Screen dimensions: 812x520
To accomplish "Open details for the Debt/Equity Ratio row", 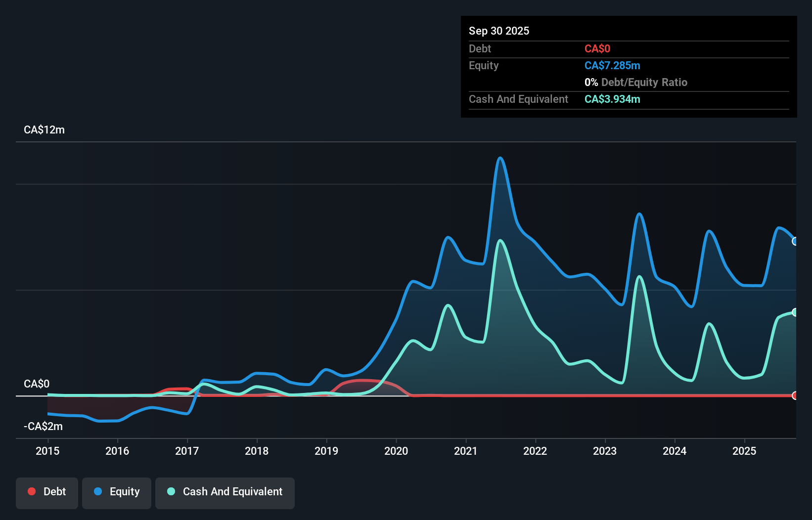I will 636,82.
